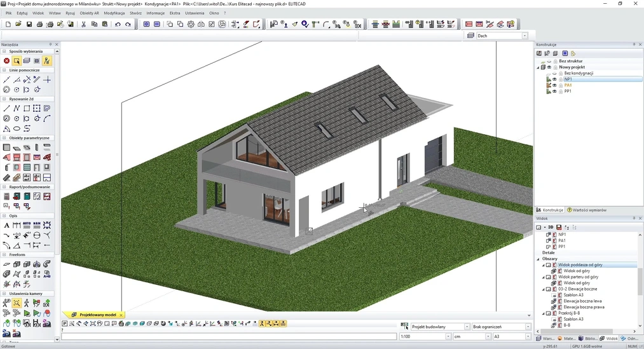Click the Redo arrow icon
This screenshot has height=349, width=644.
pyautogui.click(x=128, y=25)
